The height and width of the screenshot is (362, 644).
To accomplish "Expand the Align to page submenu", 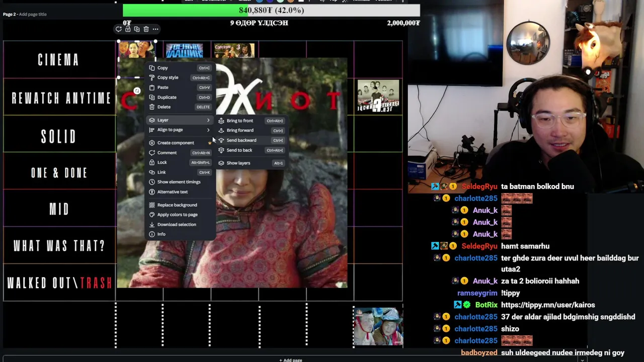I will click(181, 130).
